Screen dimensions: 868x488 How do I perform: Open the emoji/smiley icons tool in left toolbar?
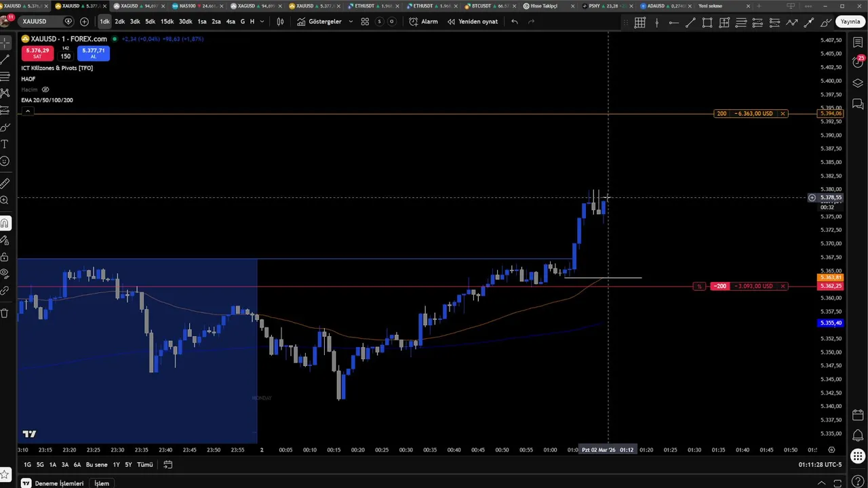pyautogui.click(x=5, y=161)
